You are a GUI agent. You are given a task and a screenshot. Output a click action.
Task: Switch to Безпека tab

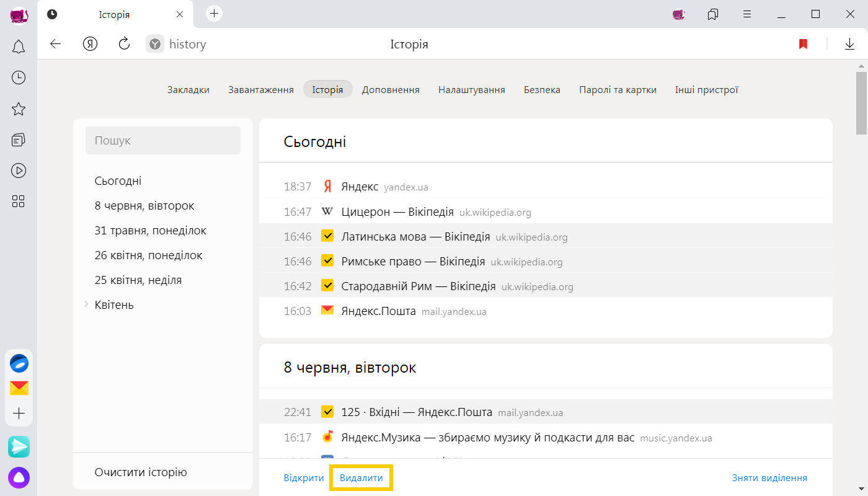click(542, 89)
